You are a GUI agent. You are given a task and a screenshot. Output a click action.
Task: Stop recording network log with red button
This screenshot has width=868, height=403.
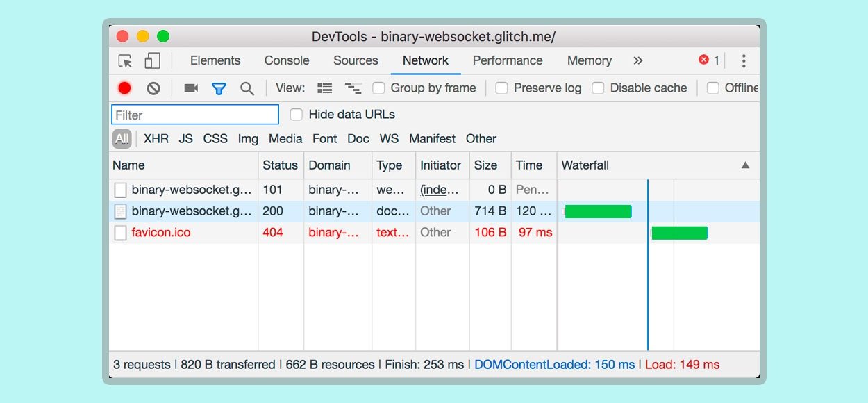click(x=125, y=88)
